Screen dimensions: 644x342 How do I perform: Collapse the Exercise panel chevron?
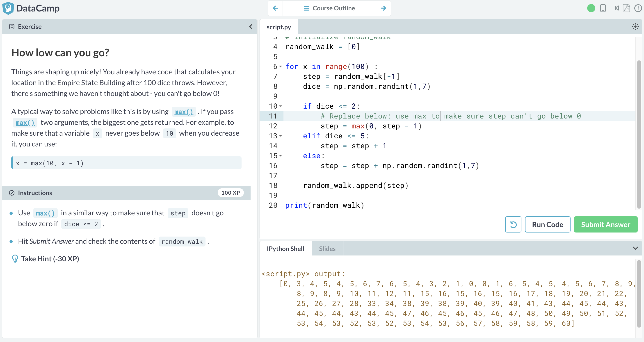(x=251, y=27)
